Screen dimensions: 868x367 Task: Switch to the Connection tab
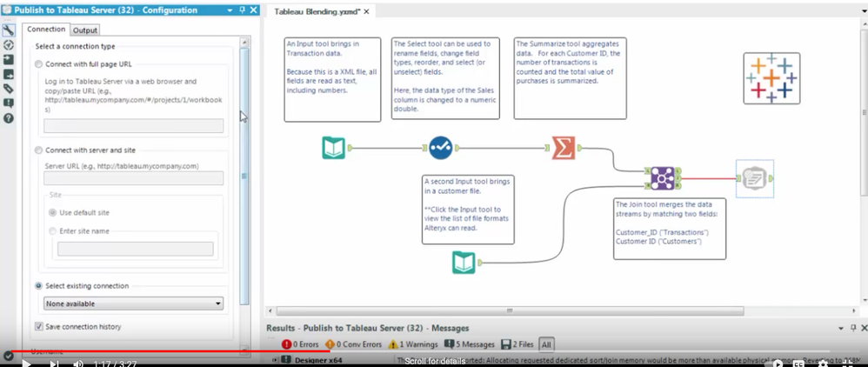point(46,30)
